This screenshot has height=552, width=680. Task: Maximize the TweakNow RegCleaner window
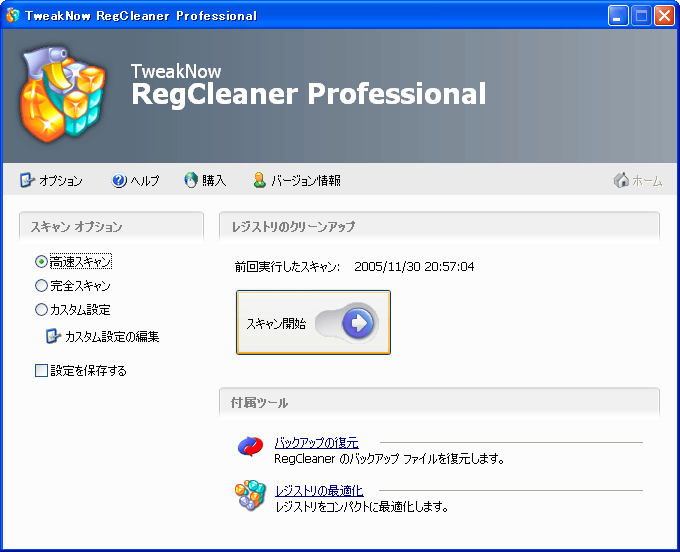click(641, 16)
